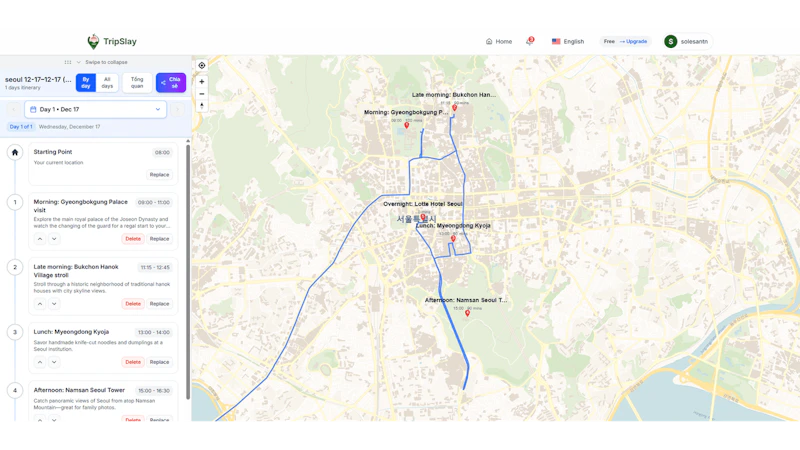Click the 09:00 - 11:00 time badge
Screen dimensions: 800x450
point(154,203)
